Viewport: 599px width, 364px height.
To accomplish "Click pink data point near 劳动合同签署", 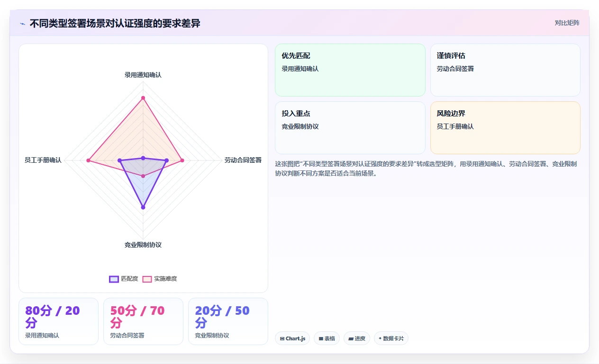I will pos(182,160).
